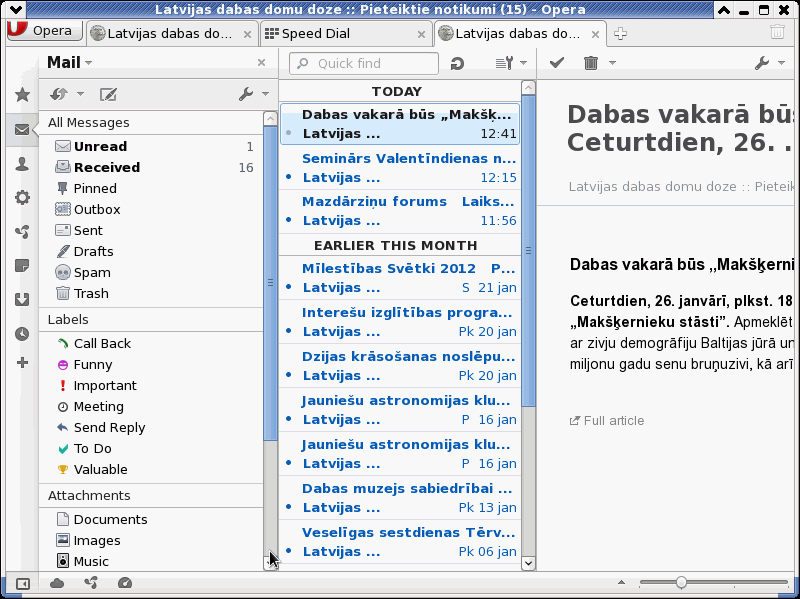Viewport: 800px width, 599px height.
Task: Compose a new message
Action: click(x=108, y=94)
